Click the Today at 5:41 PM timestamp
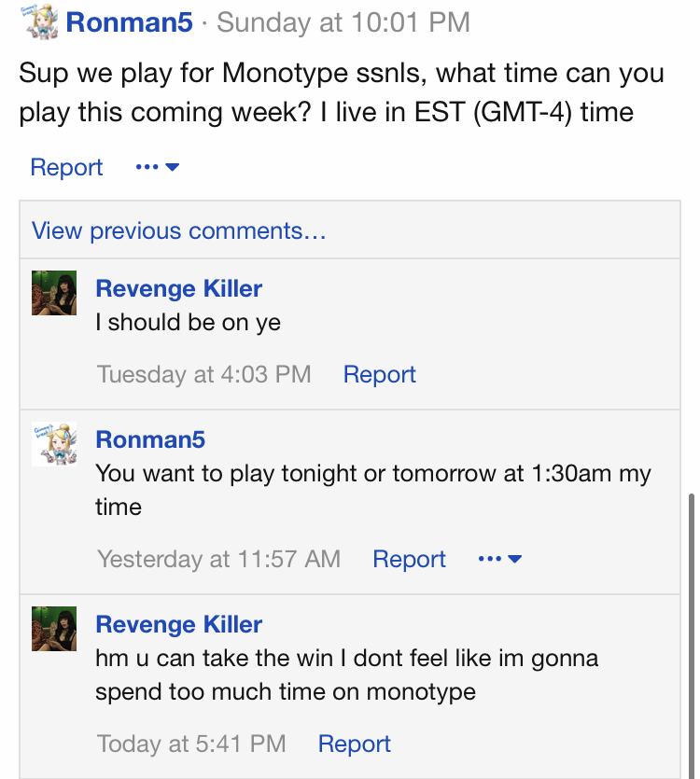Image resolution: width=700 pixels, height=779 pixels. 191,744
